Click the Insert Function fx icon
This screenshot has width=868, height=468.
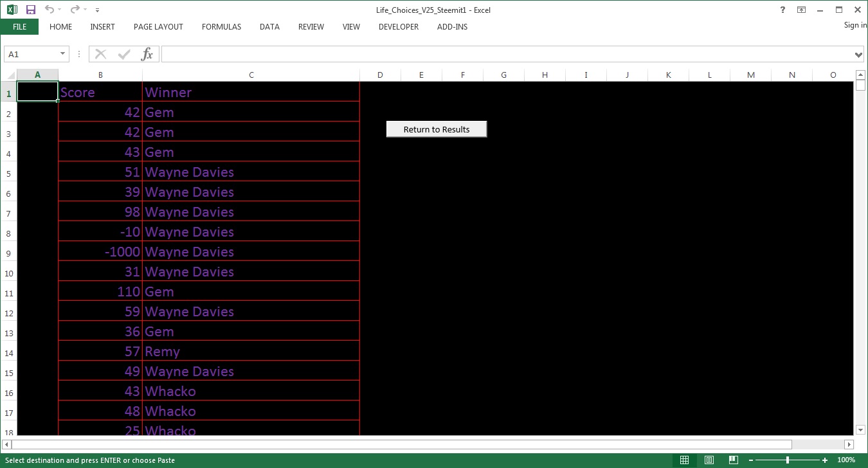(147, 55)
